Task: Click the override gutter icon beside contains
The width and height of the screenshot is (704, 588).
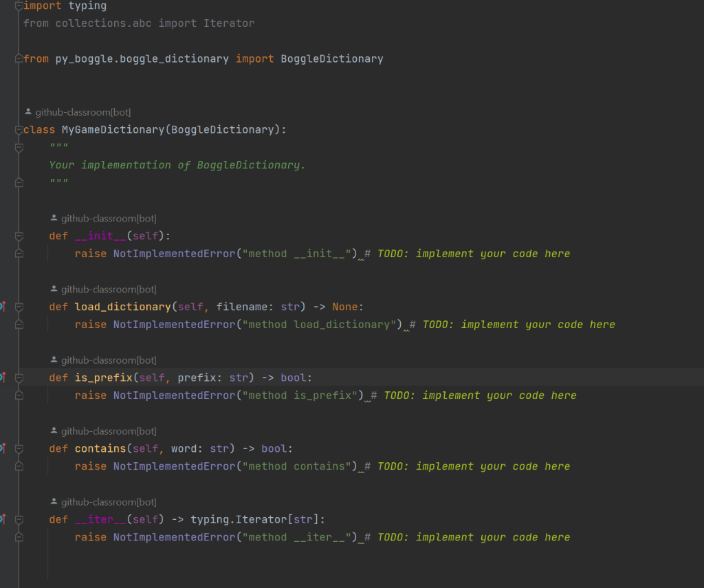Action: click(3, 448)
